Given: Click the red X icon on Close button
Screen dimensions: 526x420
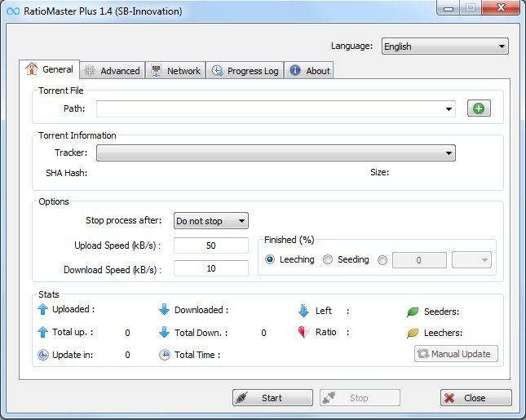Looking at the screenshot, I should 449,398.
